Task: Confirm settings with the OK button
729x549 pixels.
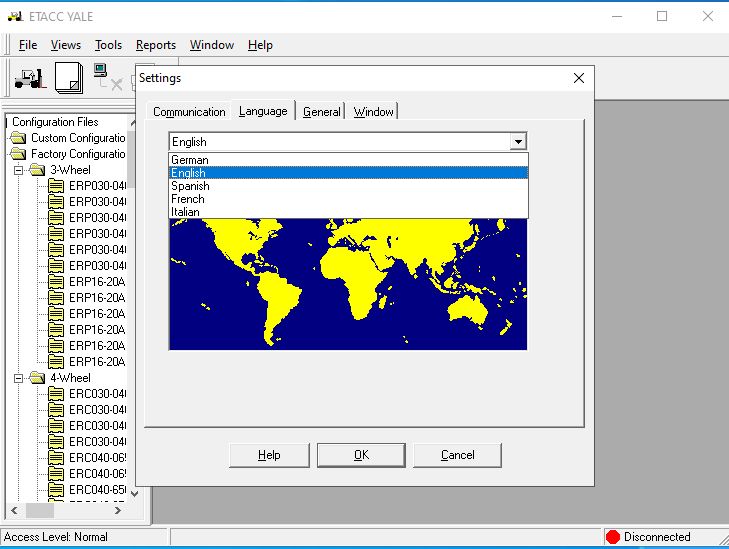Action: pos(361,455)
